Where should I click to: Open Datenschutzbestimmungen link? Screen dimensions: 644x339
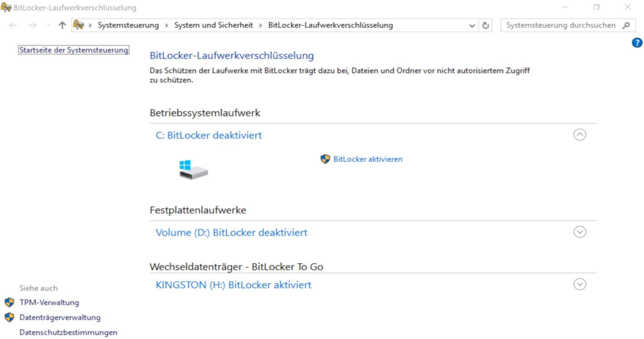tap(69, 332)
